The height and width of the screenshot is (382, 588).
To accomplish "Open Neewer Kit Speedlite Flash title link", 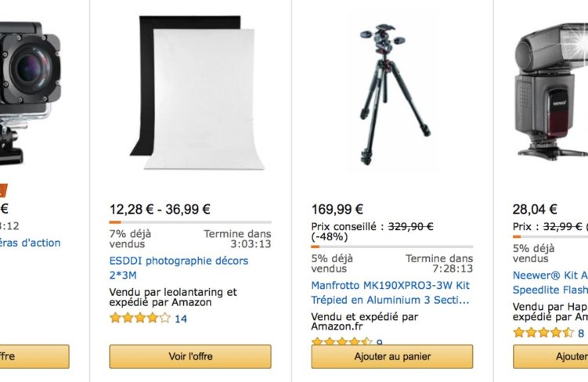I will point(550,283).
